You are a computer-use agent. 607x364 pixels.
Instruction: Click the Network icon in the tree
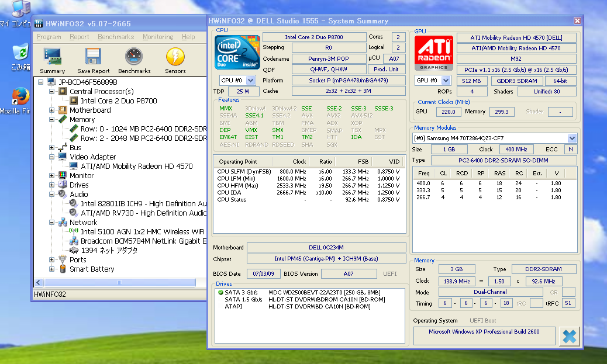(x=63, y=223)
